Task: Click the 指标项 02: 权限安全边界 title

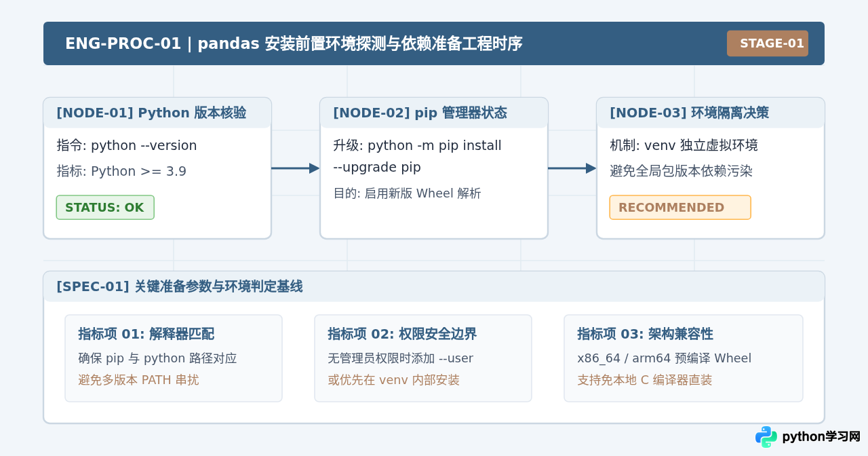Action: pyautogui.click(x=402, y=334)
